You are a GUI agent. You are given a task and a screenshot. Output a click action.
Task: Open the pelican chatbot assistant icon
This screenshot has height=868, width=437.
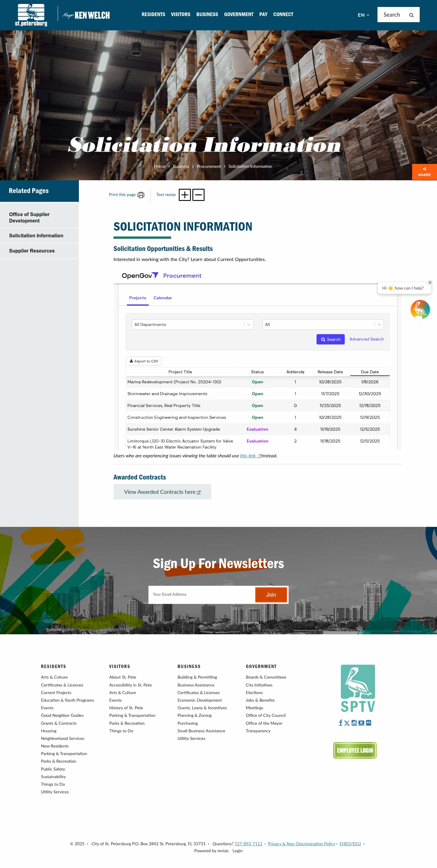[x=420, y=309]
